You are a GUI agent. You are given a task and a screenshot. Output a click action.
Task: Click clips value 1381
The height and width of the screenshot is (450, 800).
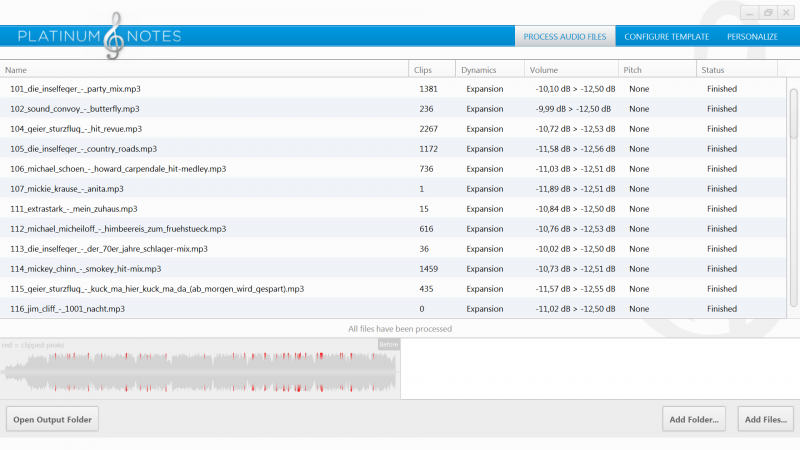429,89
